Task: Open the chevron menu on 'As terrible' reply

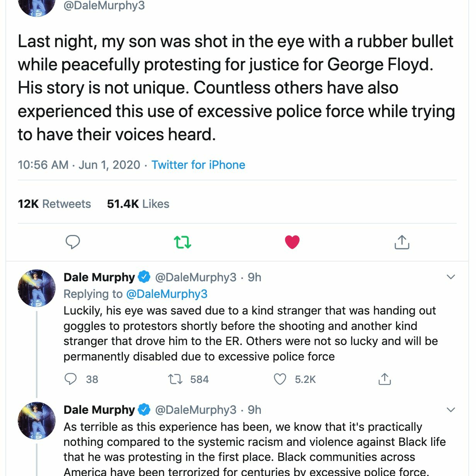Action: click(x=451, y=410)
